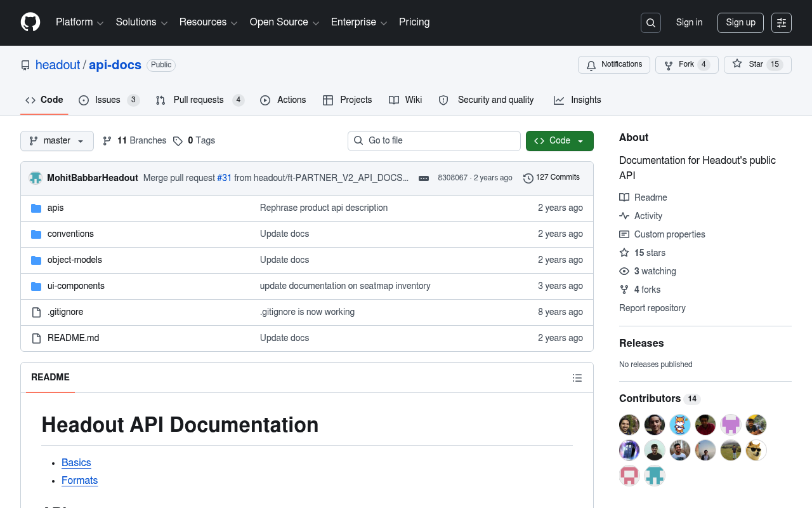Switch to the Issues tab
Viewport: 812px width, 508px height.
[109, 100]
